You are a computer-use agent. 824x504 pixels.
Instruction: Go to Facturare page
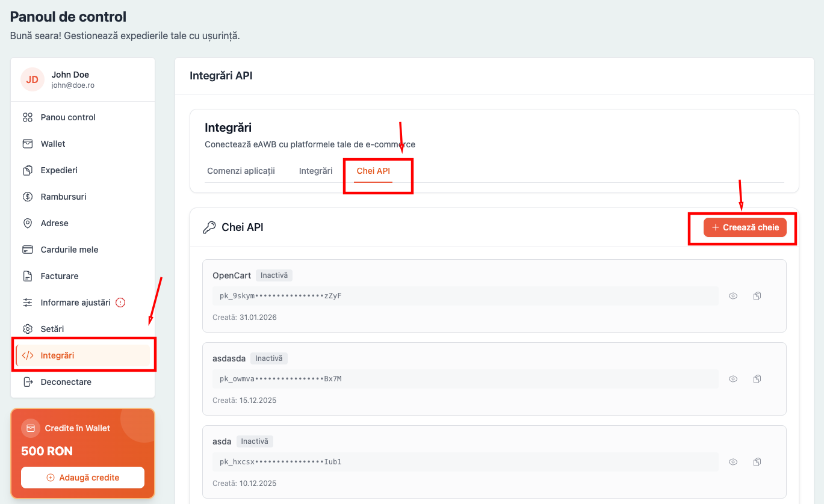(83, 276)
